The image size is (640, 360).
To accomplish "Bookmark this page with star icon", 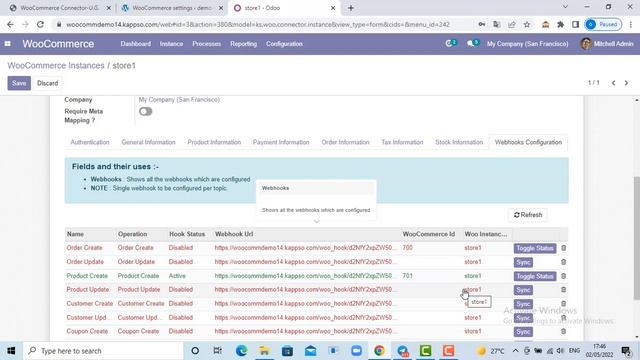I will point(527,24).
